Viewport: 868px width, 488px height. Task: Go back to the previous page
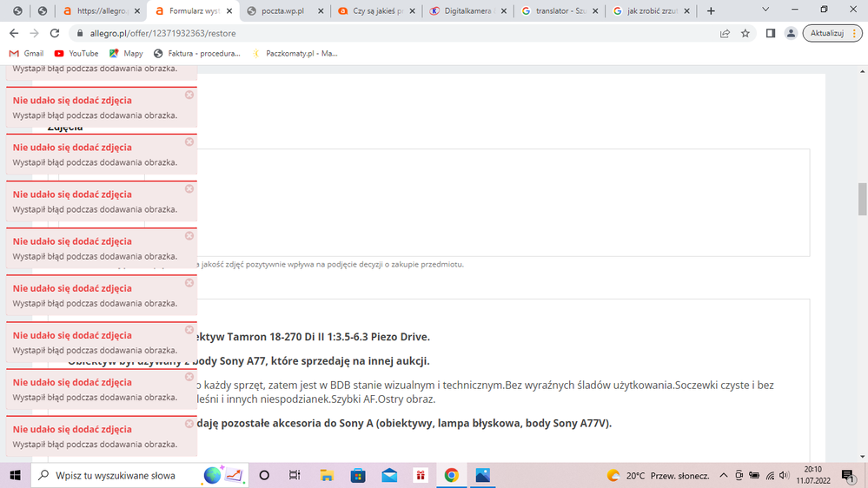point(14,33)
